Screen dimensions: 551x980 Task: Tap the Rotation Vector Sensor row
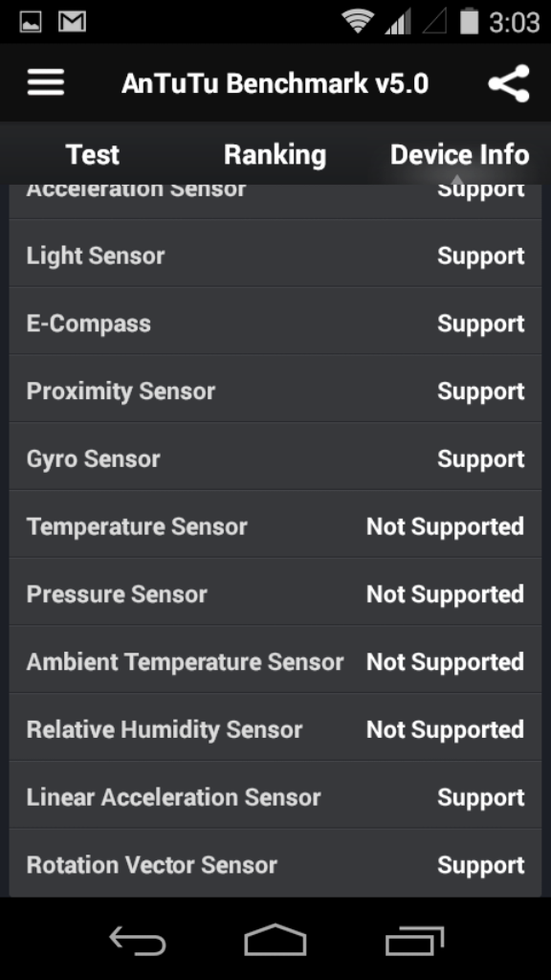(275, 865)
